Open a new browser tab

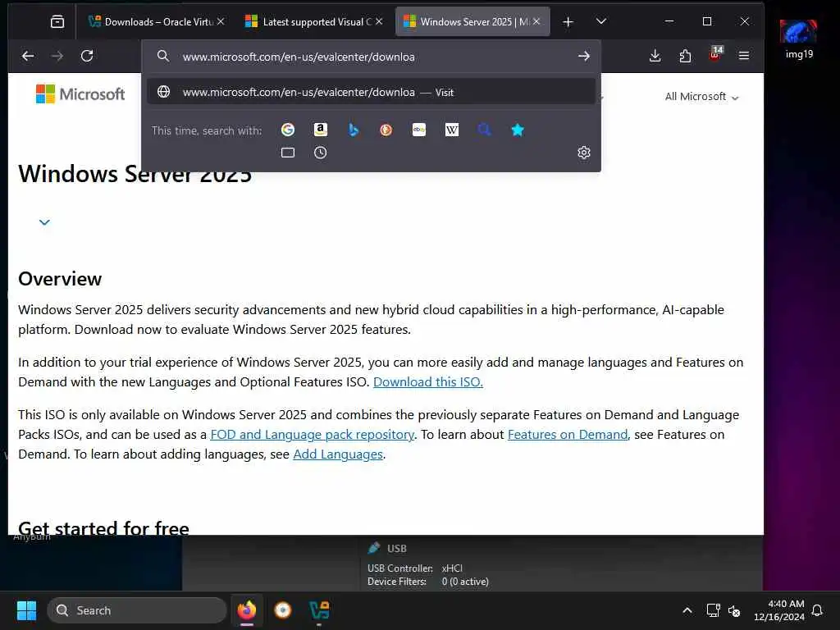(x=568, y=22)
